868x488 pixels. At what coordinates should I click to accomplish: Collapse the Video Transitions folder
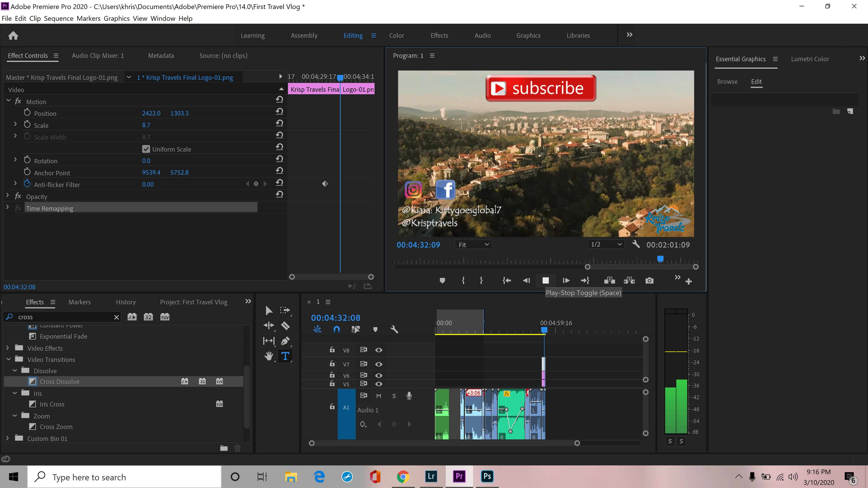click(9, 359)
